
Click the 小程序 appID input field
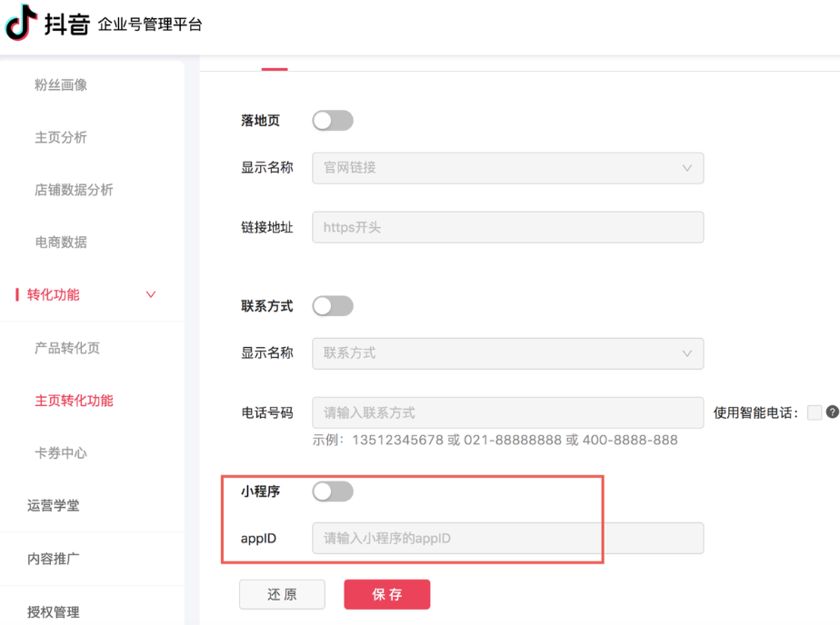click(507, 539)
